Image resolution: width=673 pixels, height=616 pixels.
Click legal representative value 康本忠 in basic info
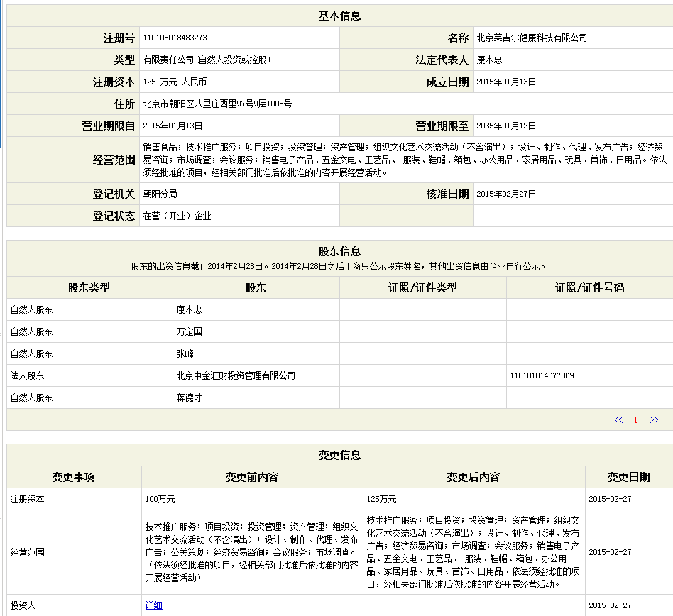click(489, 60)
